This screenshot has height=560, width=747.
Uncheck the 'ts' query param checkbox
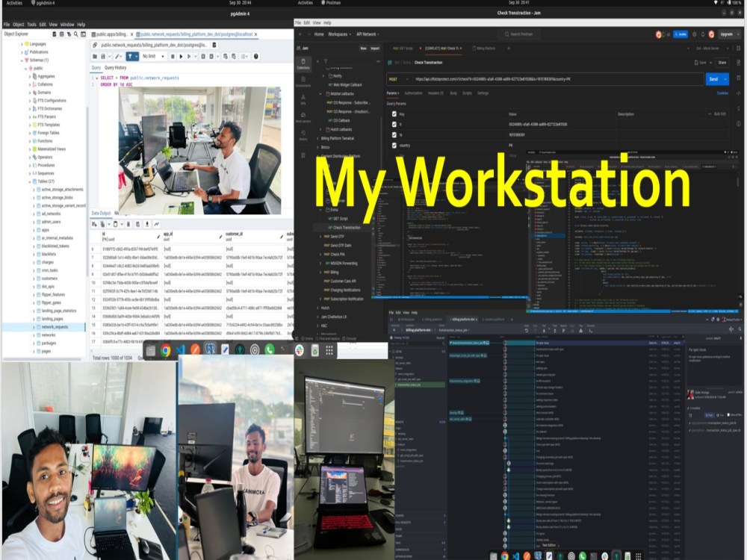click(394, 134)
